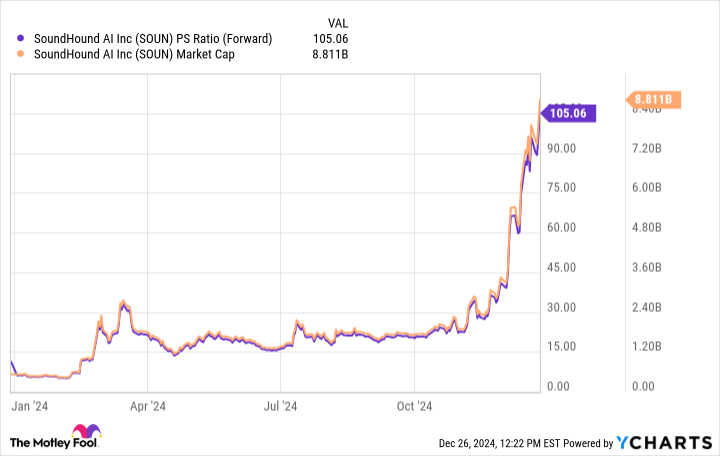Viewport: 720px width, 456px height.
Task: Click the 60.00 PS ratio axis label
Action: click(561, 227)
